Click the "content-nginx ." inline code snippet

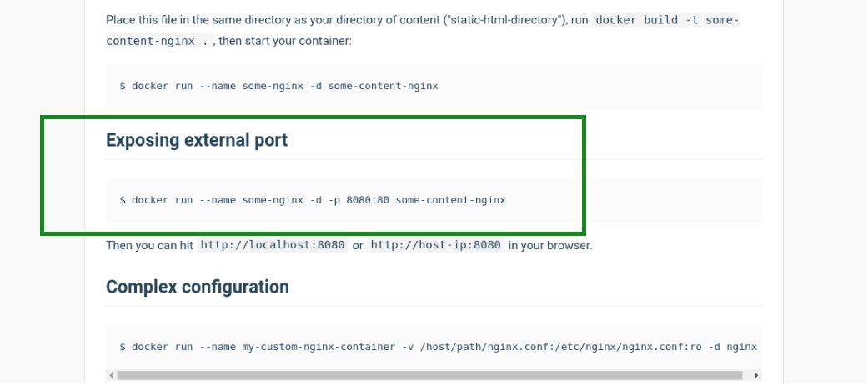tap(158, 40)
